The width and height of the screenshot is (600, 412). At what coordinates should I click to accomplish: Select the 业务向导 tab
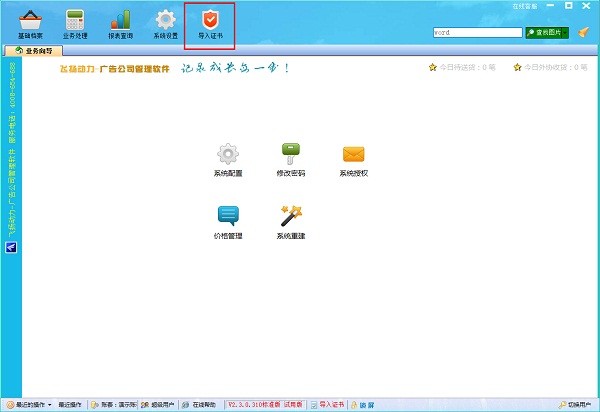pos(33,50)
